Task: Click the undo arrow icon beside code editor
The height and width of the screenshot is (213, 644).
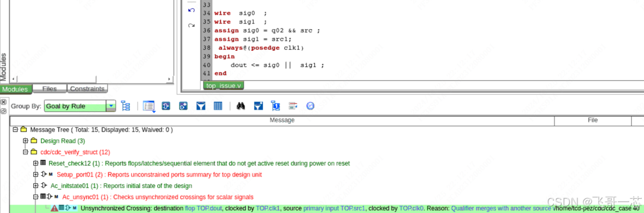Action: tap(191, 10)
